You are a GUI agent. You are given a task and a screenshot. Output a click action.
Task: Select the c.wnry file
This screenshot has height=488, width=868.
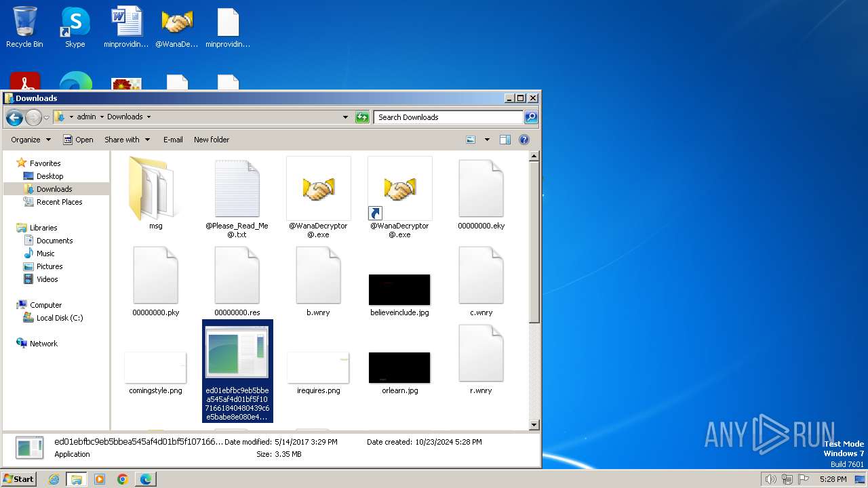click(481, 281)
